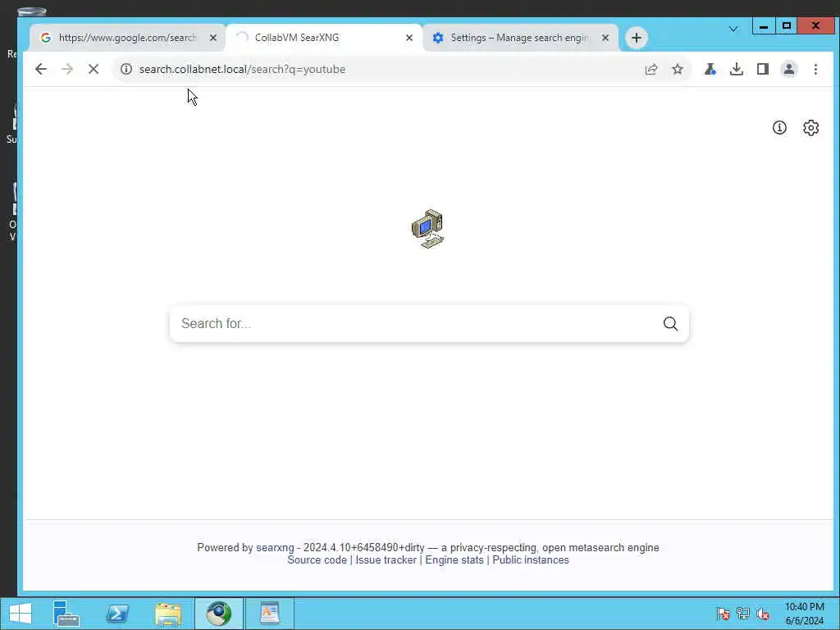Viewport: 840px width, 630px height.
Task: Open a new tab with plus button
Action: click(x=636, y=38)
